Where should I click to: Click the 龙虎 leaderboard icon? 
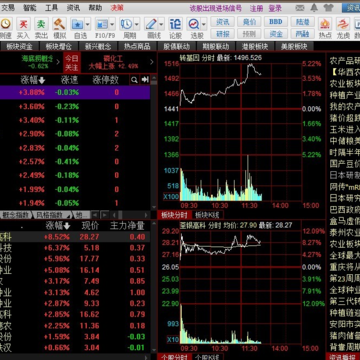(x=342, y=24)
